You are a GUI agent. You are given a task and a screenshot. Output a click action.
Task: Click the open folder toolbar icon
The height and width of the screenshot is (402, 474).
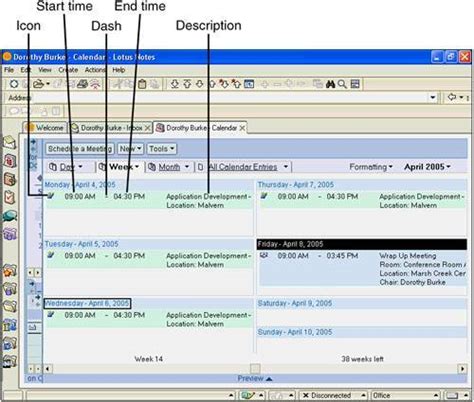38,84
